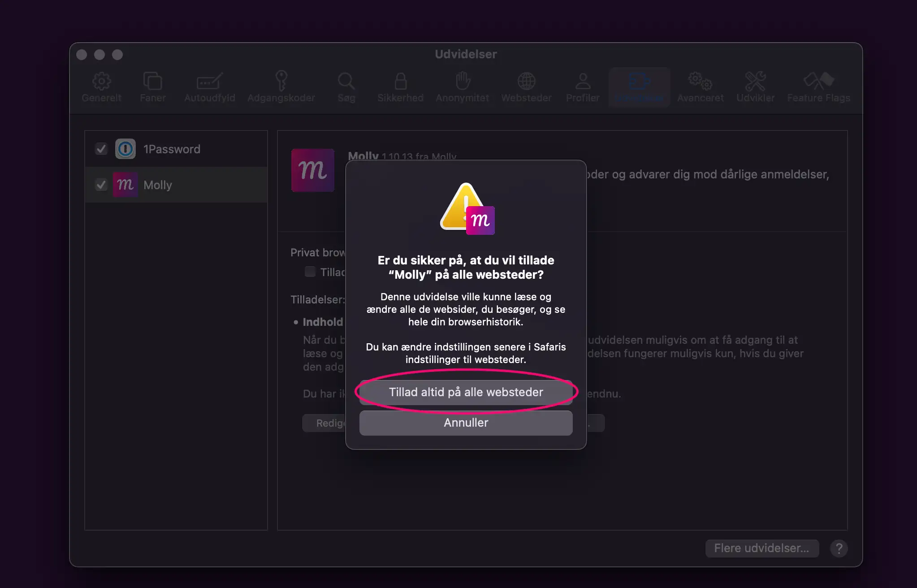Open the Faner tab icon

coord(152,82)
